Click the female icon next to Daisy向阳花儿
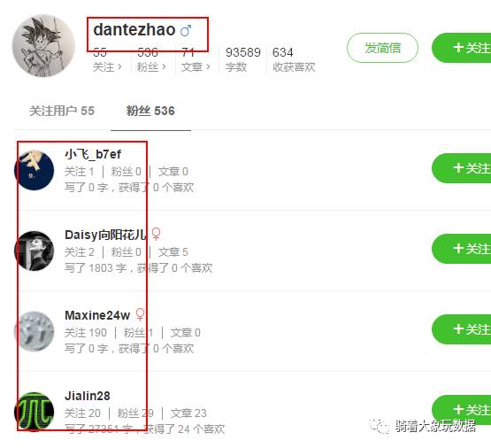Screen dimensions: 491x448 tap(156, 234)
